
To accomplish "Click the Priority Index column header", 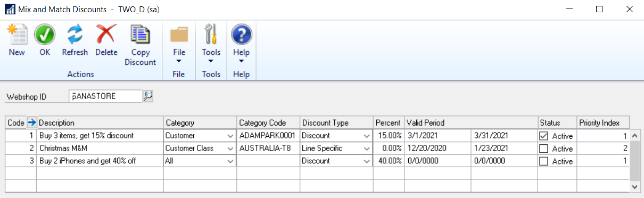I will point(603,122).
